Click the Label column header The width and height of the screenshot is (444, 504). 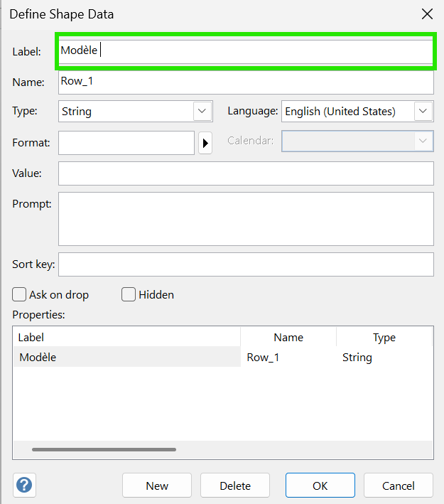coord(127,337)
